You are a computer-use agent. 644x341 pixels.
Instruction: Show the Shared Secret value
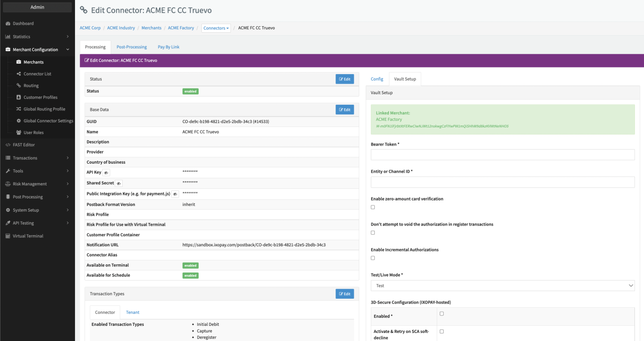tap(119, 183)
